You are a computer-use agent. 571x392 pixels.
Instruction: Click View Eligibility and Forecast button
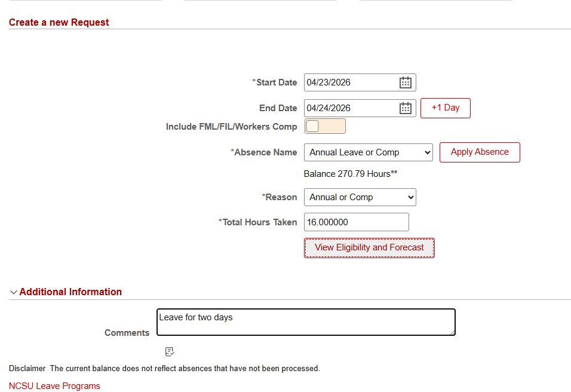[x=369, y=248]
